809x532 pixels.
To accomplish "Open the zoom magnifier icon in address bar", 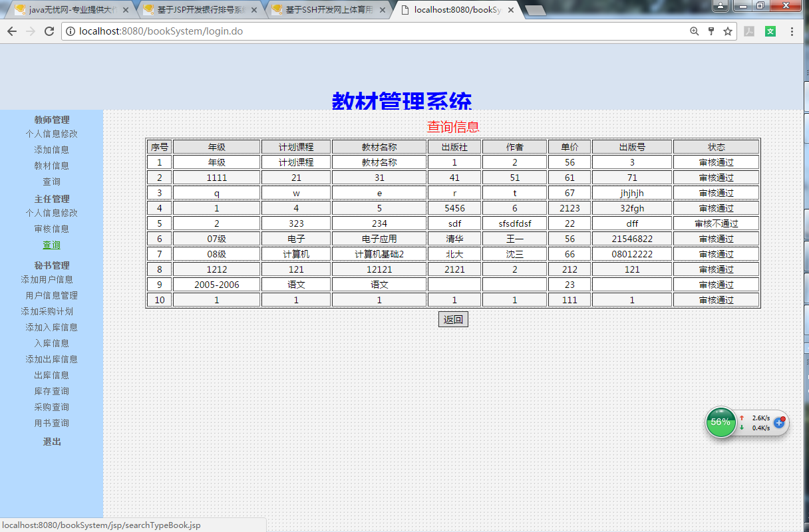I will [x=695, y=31].
